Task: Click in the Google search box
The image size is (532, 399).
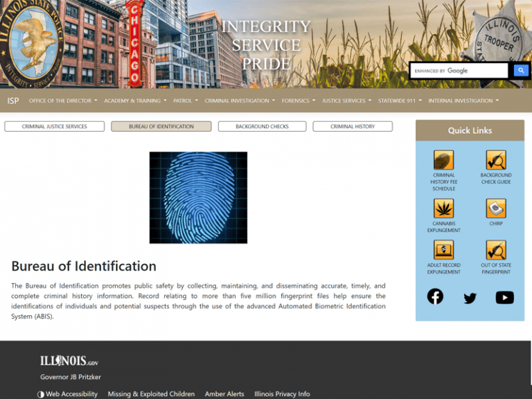Action: [459, 71]
